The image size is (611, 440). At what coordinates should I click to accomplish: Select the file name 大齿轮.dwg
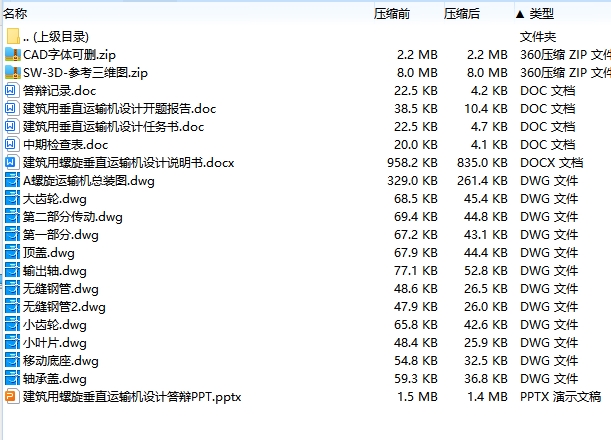coord(55,199)
